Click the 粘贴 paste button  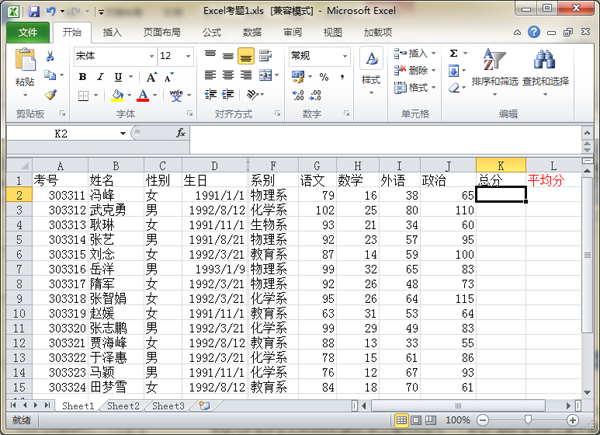(25, 72)
